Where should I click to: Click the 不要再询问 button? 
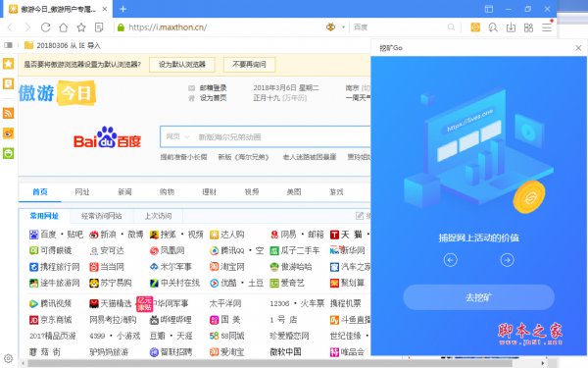(x=249, y=65)
